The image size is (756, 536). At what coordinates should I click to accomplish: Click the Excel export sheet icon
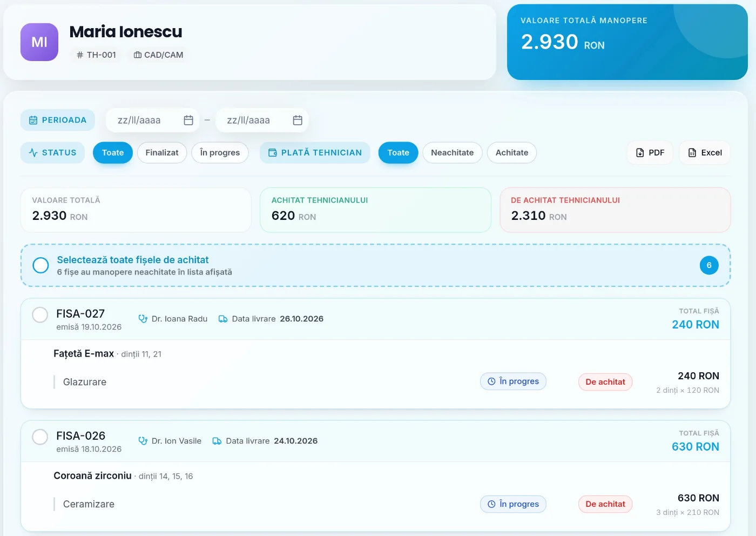point(692,153)
